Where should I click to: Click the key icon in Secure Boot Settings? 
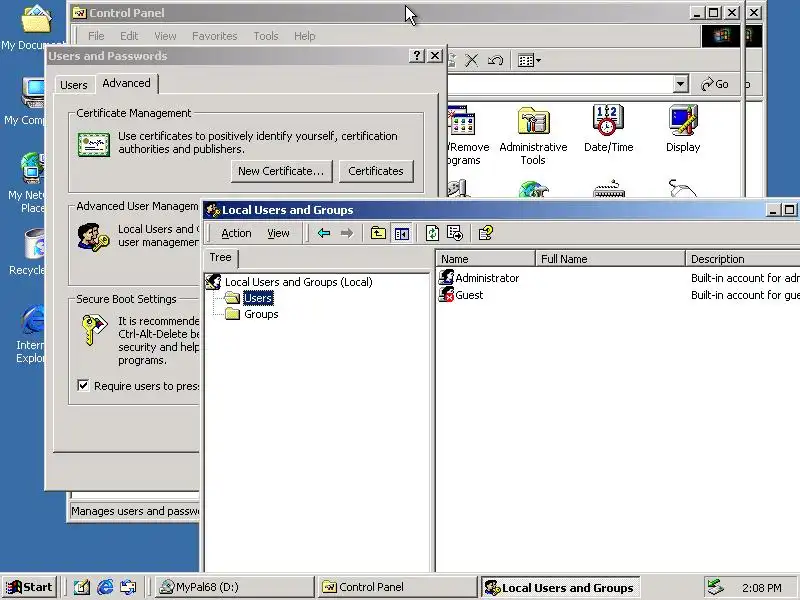click(93, 329)
